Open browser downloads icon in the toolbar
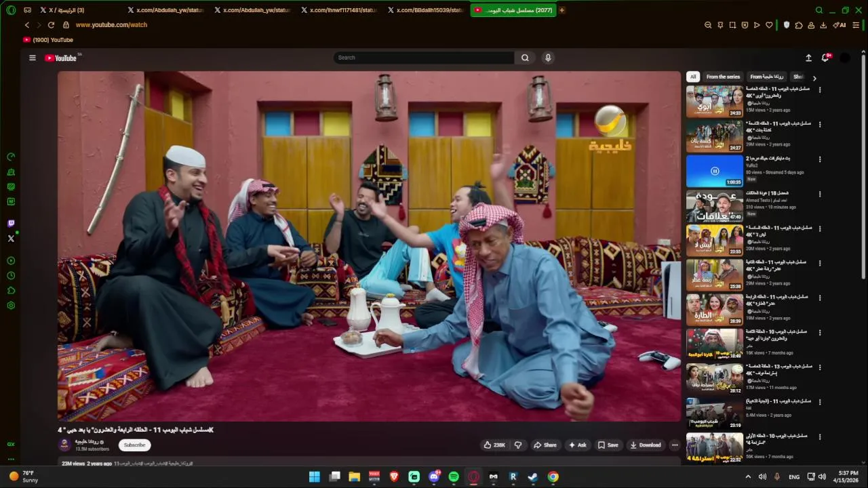Screen dimensions: 868x488 click(x=823, y=25)
